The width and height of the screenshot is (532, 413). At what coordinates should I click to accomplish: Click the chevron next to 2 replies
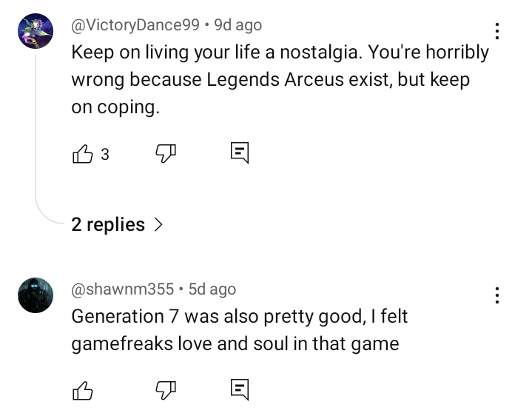[x=158, y=224]
